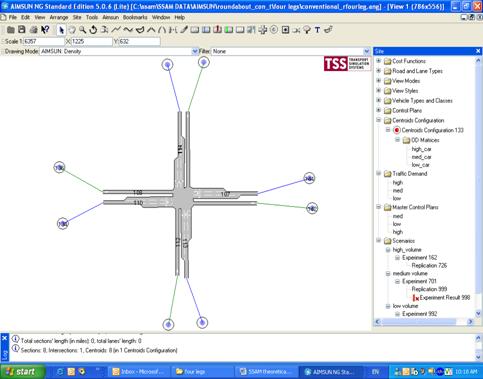Select the med_car OD matrix
The width and height of the screenshot is (483, 379).
pyautogui.click(x=421, y=157)
